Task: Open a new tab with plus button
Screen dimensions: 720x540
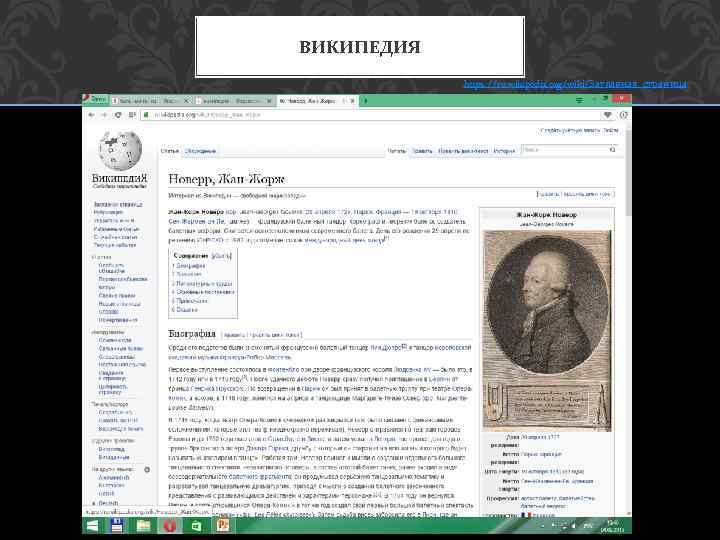Action: pos(366,100)
